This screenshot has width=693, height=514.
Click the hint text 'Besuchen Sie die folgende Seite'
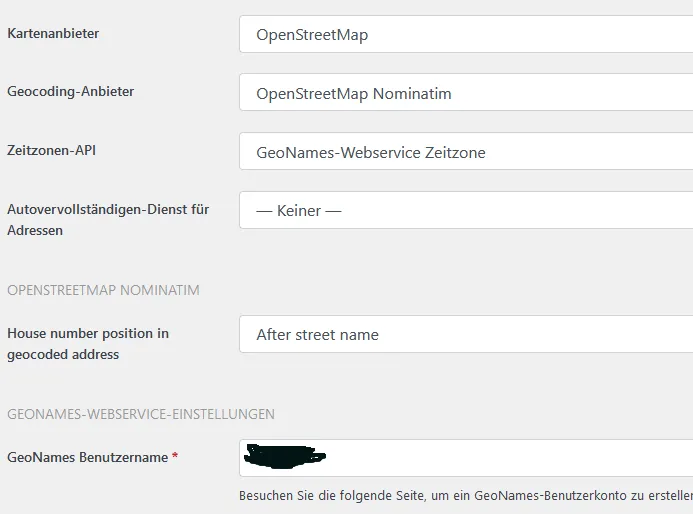pos(332,495)
